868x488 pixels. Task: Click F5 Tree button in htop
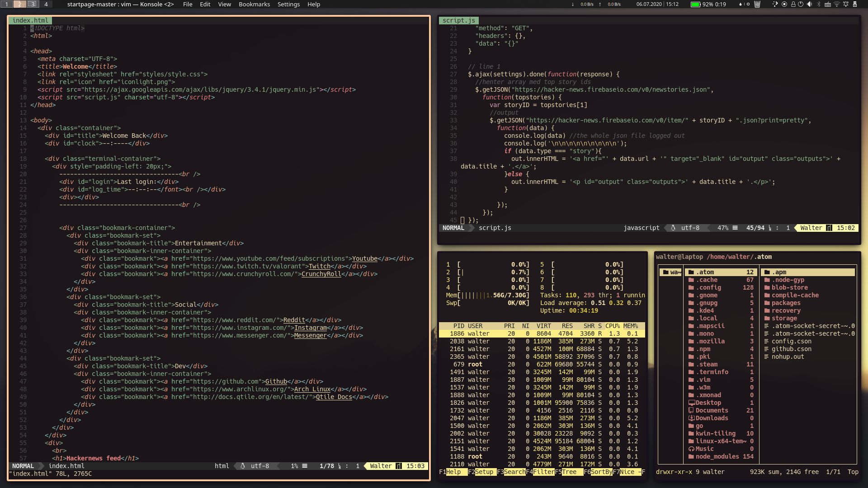pyautogui.click(x=569, y=472)
